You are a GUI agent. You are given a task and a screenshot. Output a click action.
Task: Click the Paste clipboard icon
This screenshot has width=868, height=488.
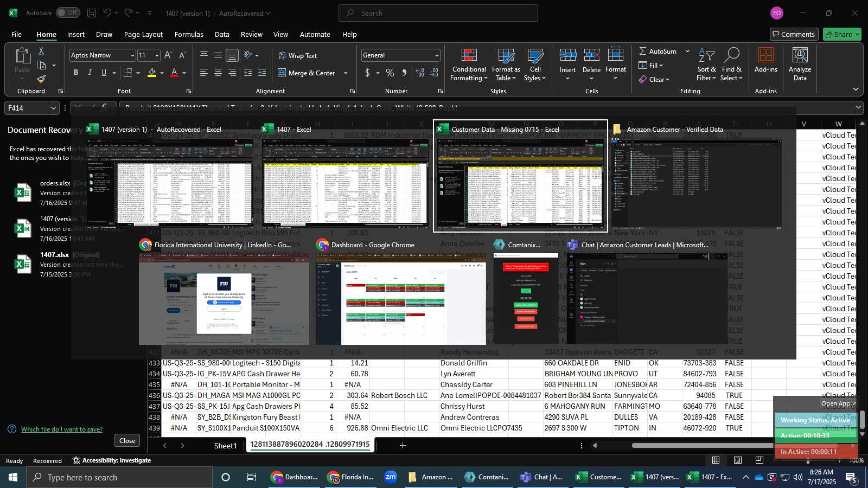coord(22,56)
